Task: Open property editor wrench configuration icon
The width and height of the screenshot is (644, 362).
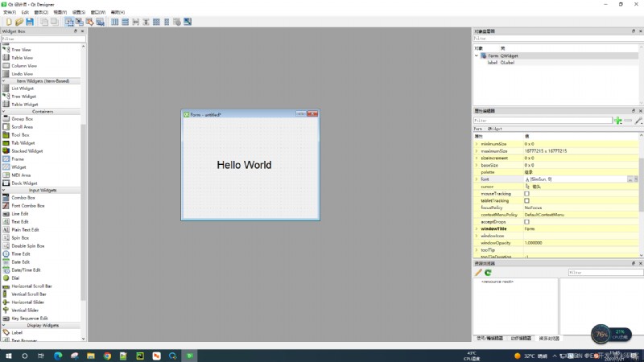Action: pyautogui.click(x=638, y=120)
